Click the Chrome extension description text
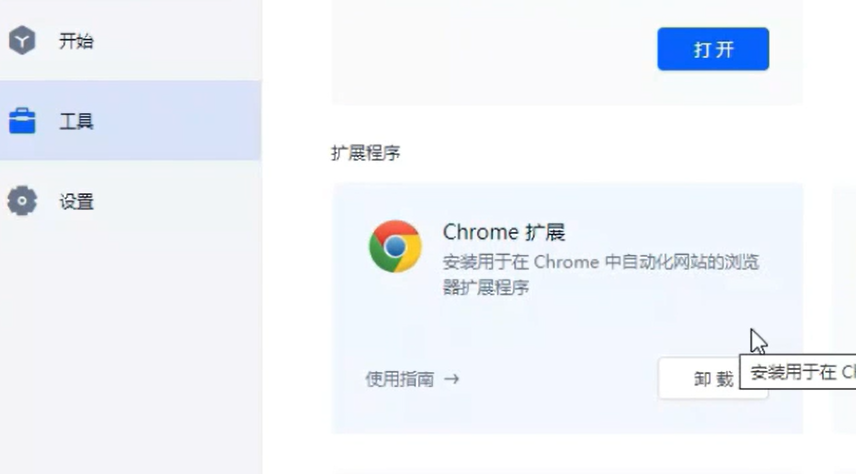The width and height of the screenshot is (856, 474). (x=601, y=274)
